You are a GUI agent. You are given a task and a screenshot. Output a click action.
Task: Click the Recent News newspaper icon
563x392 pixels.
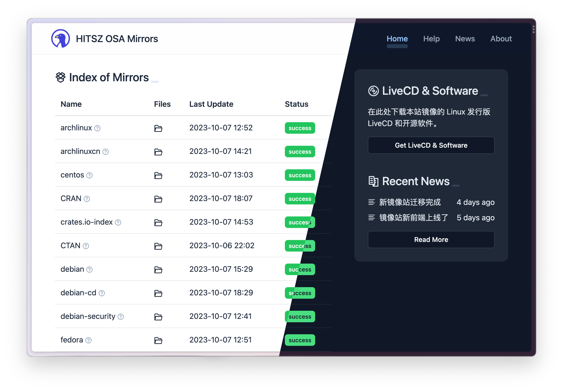374,182
